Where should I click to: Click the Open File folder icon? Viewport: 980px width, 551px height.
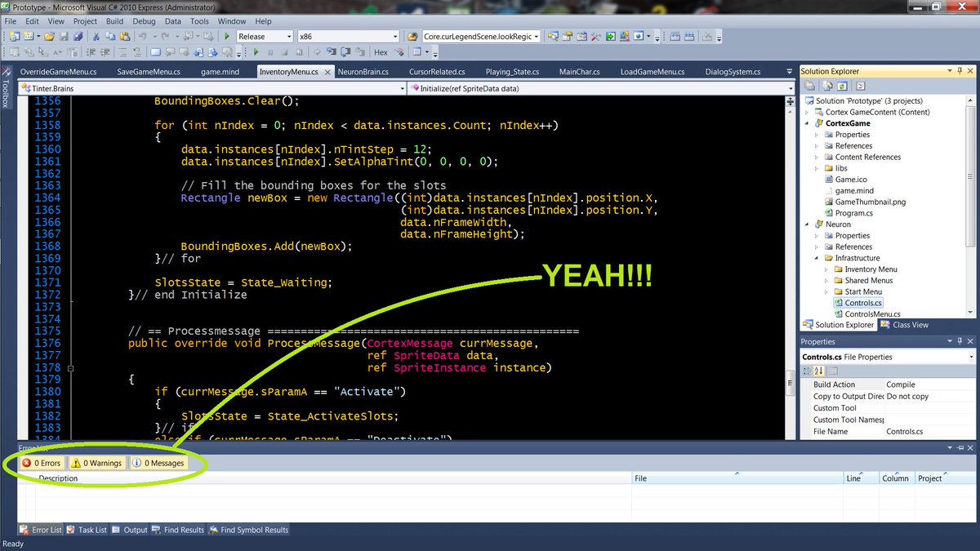tap(49, 37)
